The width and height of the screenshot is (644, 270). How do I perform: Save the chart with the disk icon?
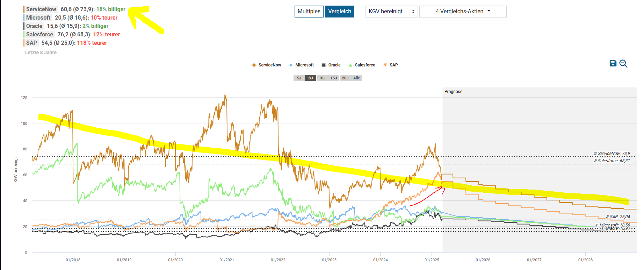pos(613,63)
